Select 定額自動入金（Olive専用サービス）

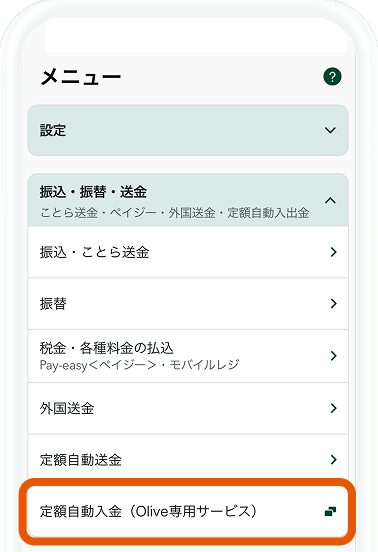[188, 511]
